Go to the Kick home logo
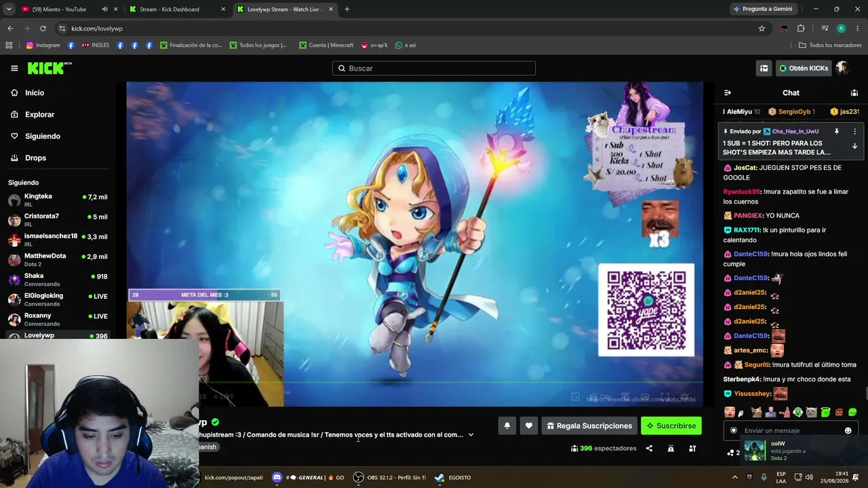Screen dimensions: 868x488 [x=49, y=68]
